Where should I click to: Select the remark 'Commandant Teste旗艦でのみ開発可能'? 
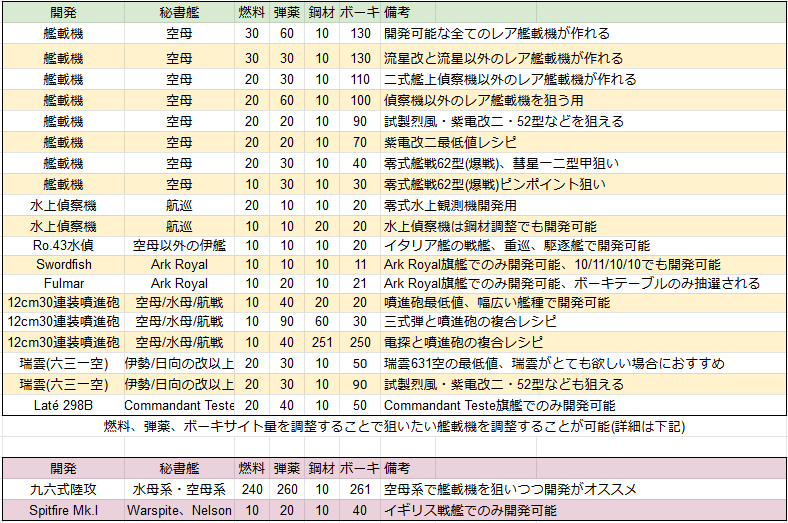point(500,405)
